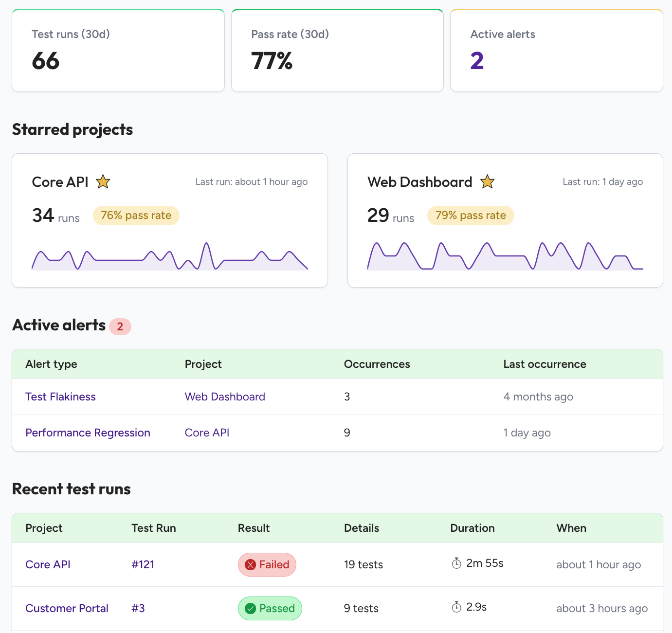Click occurrences value 9 for Performance Regression
The height and width of the screenshot is (633, 672).
347,433
